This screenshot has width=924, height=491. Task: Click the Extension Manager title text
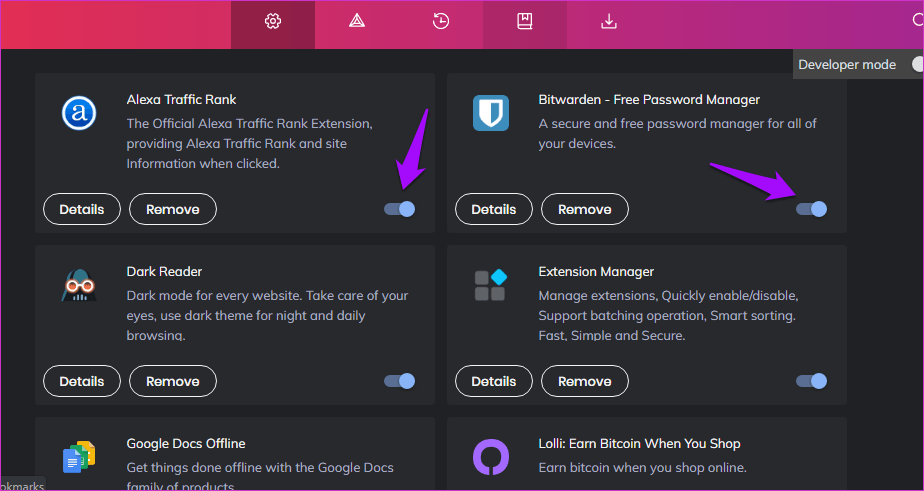596,272
